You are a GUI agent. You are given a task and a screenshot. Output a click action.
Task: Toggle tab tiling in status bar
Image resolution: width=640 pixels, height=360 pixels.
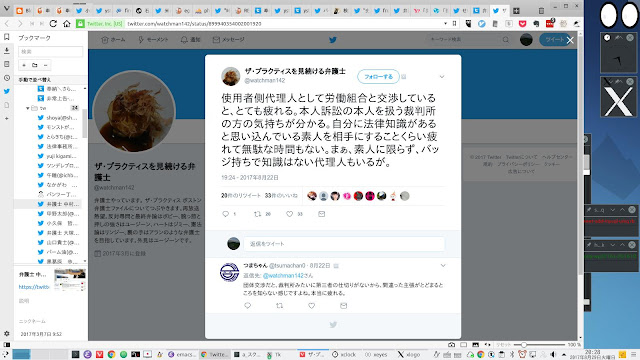464,344
